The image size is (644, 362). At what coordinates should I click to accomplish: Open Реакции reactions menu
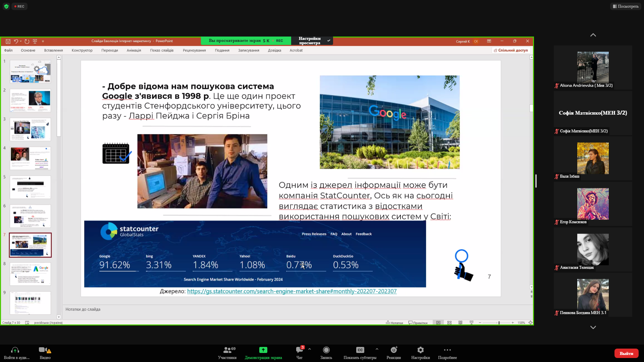(394, 353)
